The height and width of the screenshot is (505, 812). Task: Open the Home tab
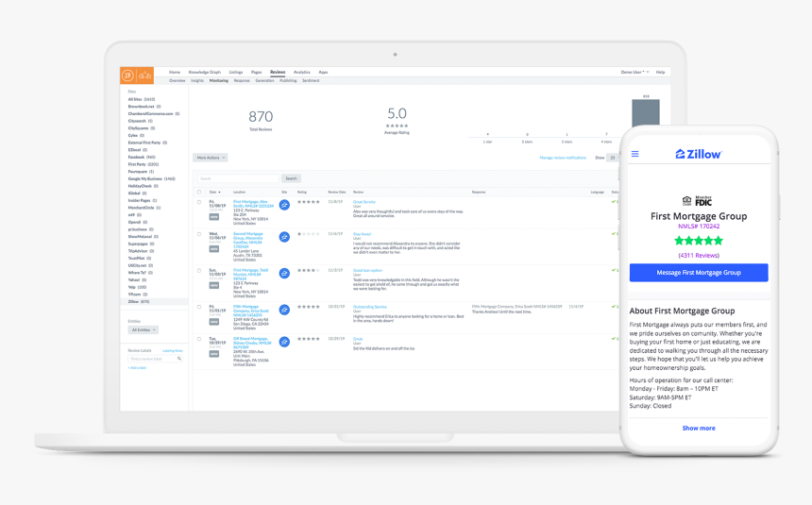coord(175,72)
